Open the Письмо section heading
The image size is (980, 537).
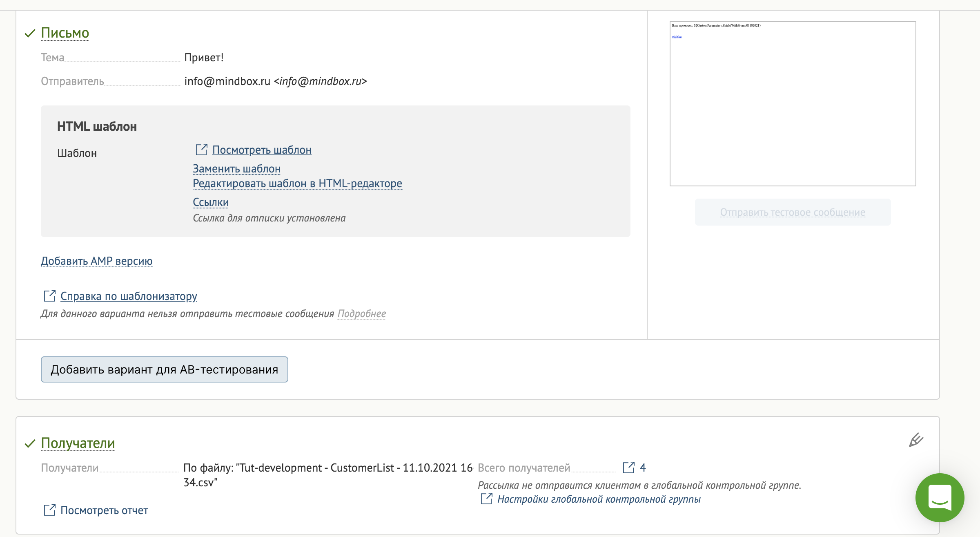coord(65,33)
